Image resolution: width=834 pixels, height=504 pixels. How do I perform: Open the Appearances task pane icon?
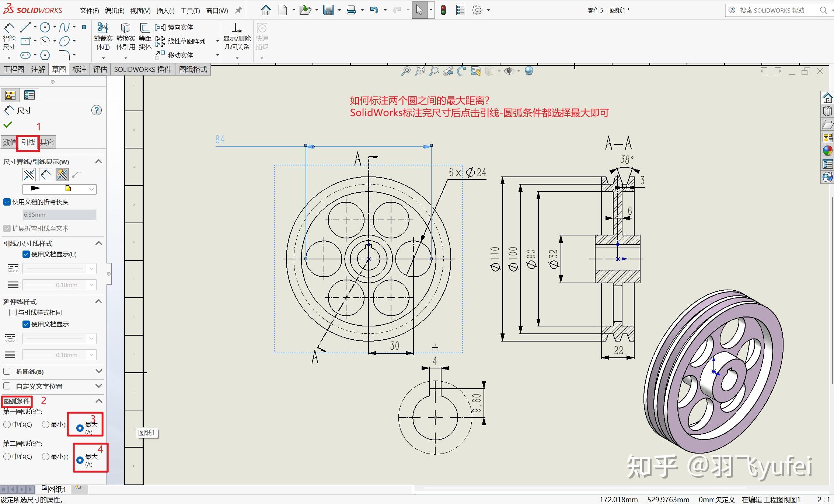click(827, 151)
